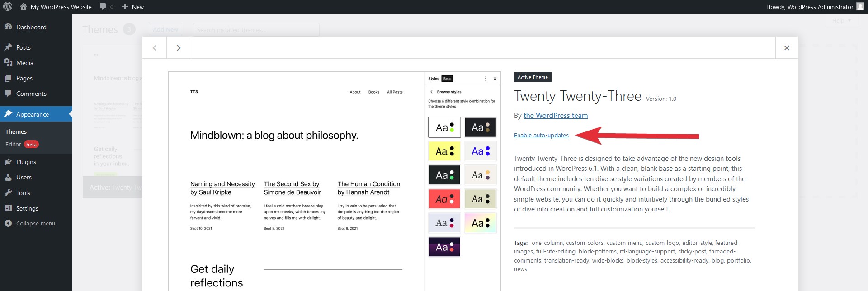The image size is (868, 291).
Task: Click the Posts pushpin icon
Action: tap(8, 47)
